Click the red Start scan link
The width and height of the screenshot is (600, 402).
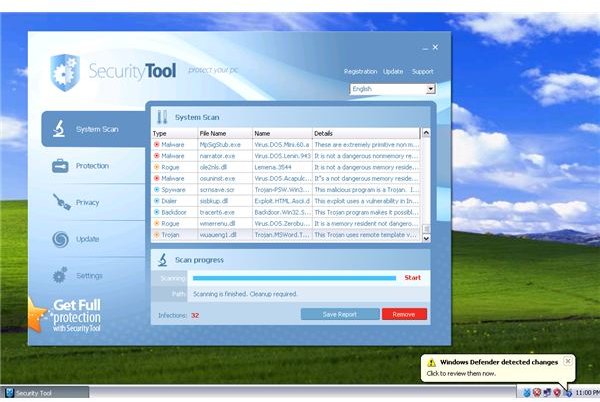tap(412, 278)
